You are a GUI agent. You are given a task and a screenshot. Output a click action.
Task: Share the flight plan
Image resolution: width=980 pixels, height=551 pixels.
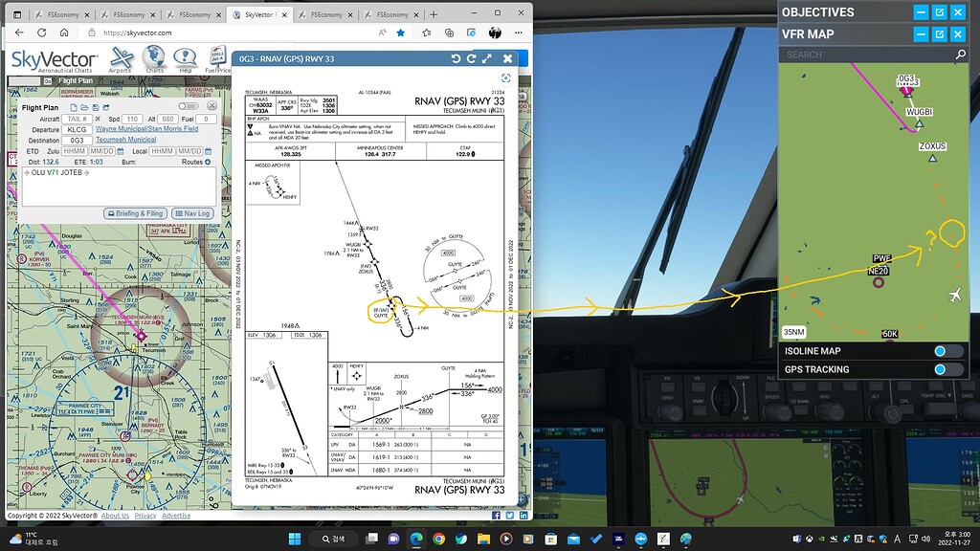click(105, 107)
